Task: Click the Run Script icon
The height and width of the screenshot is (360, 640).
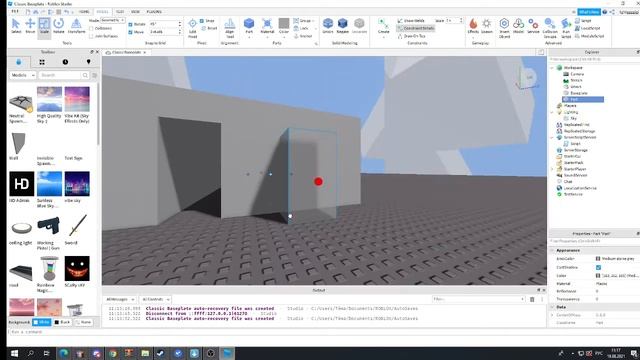Action: coord(566,28)
